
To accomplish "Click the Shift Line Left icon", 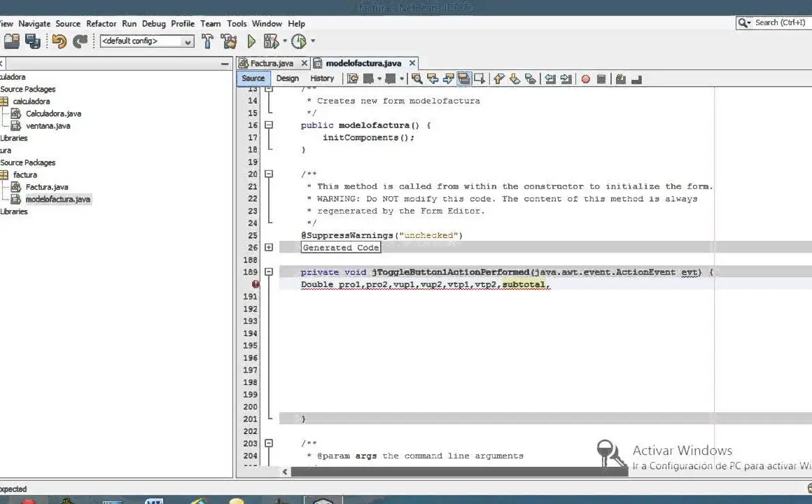I will point(550,78).
